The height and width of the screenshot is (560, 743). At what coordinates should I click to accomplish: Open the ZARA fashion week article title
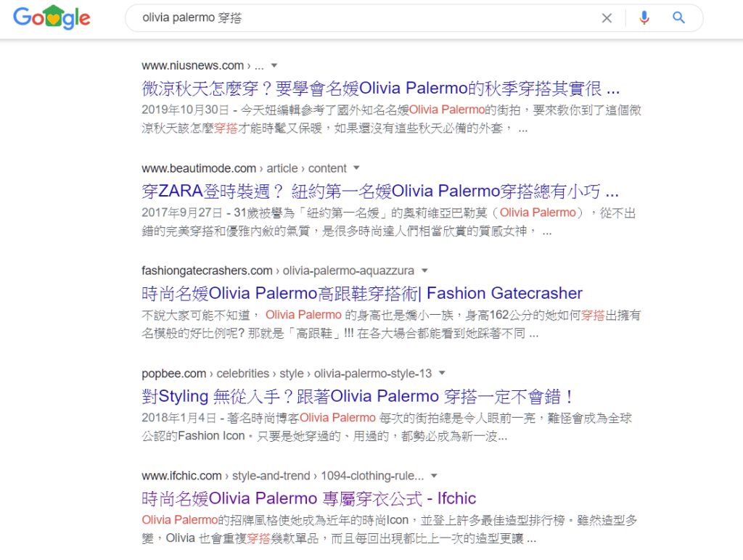point(380,192)
